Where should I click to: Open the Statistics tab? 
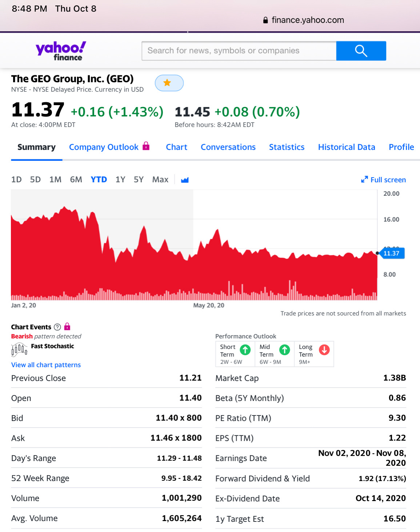(287, 147)
